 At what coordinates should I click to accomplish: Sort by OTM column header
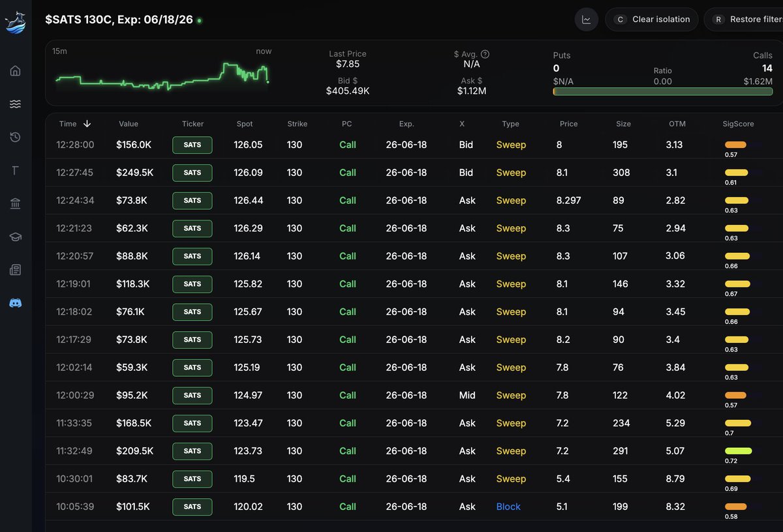pos(677,124)
